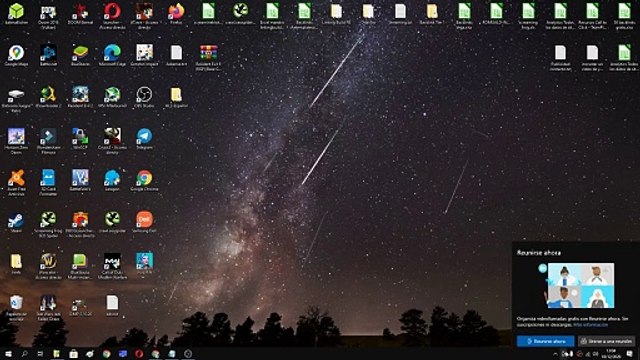Open the BlueStacks Multi-Instance desktop shortcut
The image size is (640, 360).
[x=80, y=266]
